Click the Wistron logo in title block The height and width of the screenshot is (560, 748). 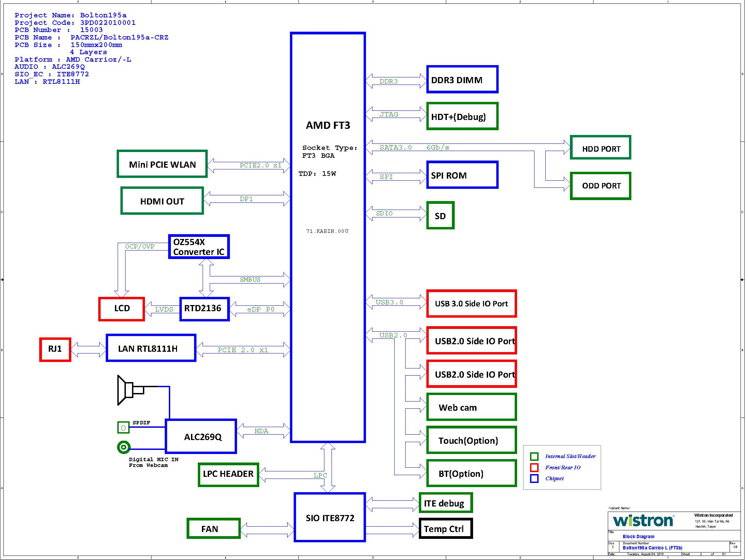click(643, 521)
